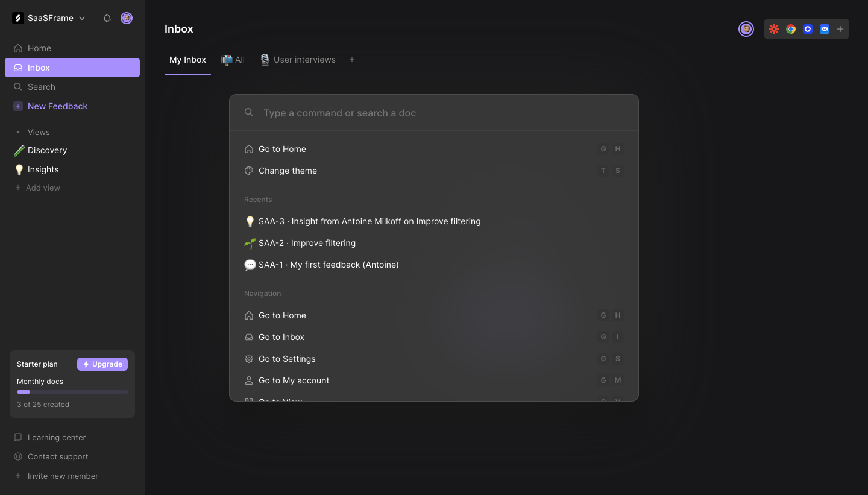Screen dimensions: 868x495
Task: Open the SaaSFrame workspace switcher
Action: [x=49, y=18]
